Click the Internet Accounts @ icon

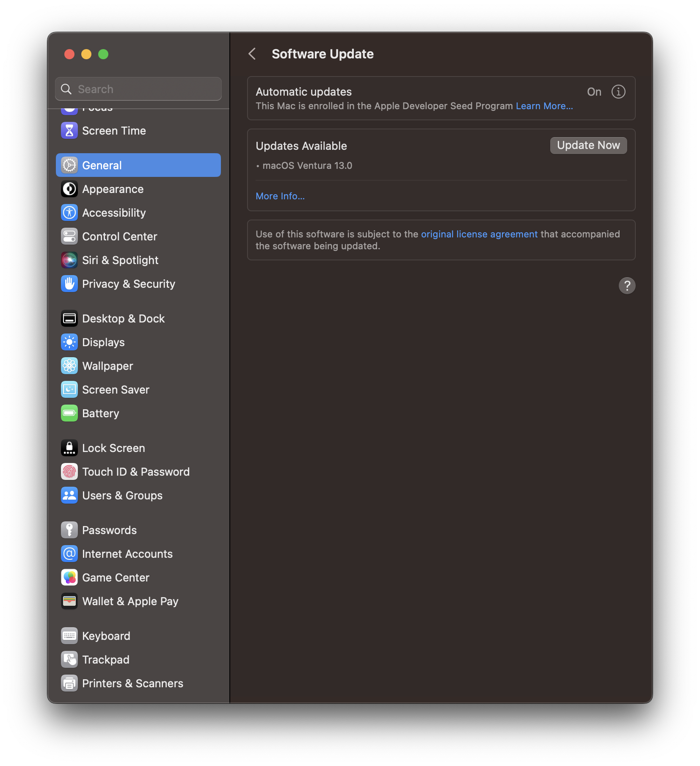69,554
